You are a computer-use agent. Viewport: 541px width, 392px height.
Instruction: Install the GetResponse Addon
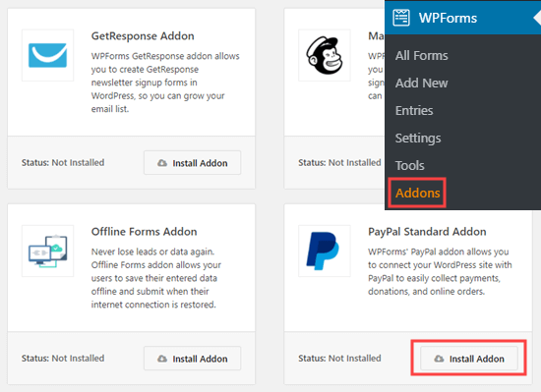(x=192, y=162)
